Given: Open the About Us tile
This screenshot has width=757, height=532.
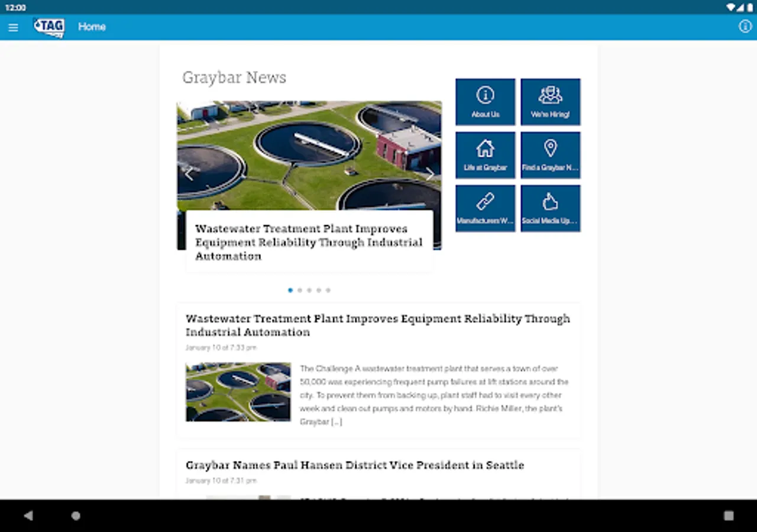Looking at the screenshot, I should (x=486, y=102).
